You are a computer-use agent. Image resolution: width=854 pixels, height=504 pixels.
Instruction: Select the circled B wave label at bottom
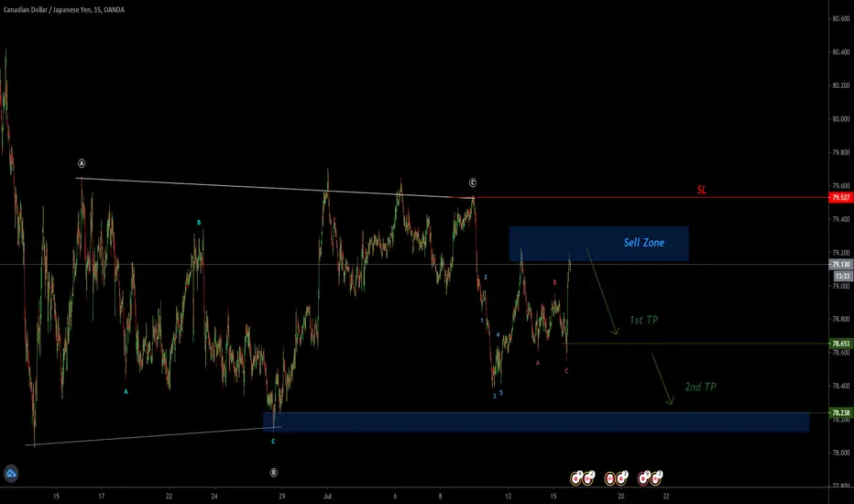coord(273,473)
